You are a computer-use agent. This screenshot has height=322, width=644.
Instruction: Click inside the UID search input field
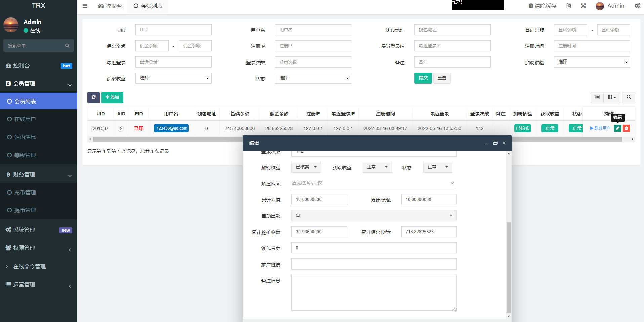[x=173, y=30]
